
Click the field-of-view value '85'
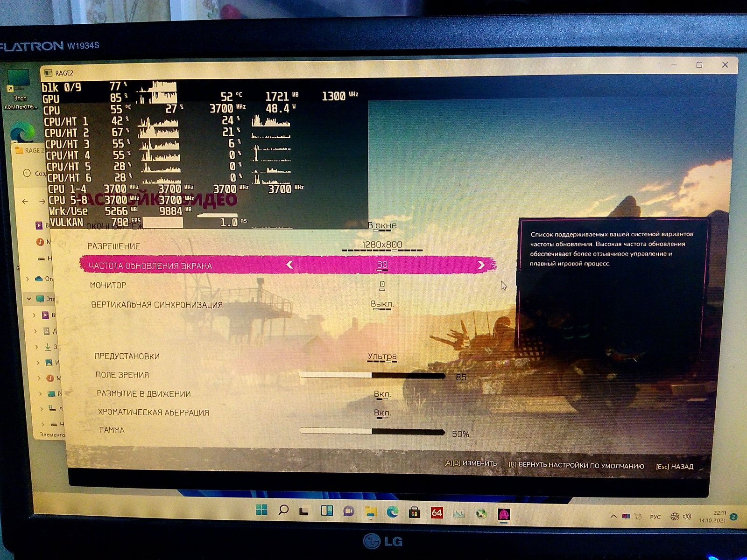point(461,377)
